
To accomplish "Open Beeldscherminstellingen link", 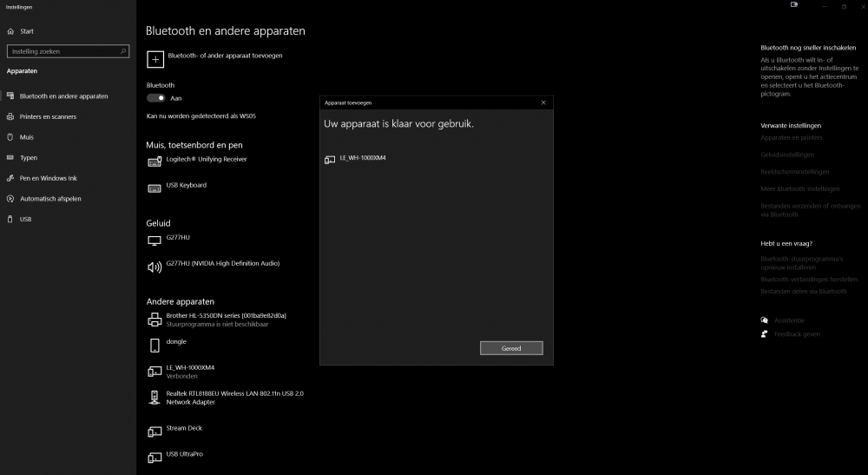I will [794, 172].
